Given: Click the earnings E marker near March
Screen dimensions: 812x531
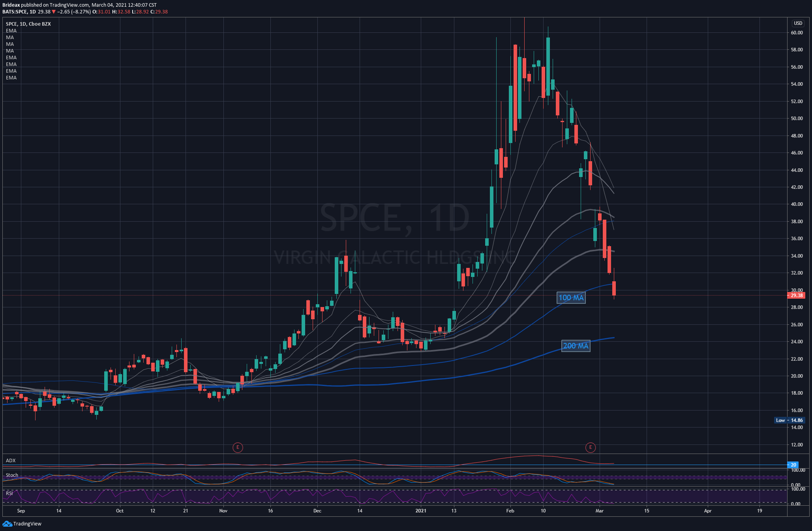Looking at the screenshot, I should pos(590,447).
